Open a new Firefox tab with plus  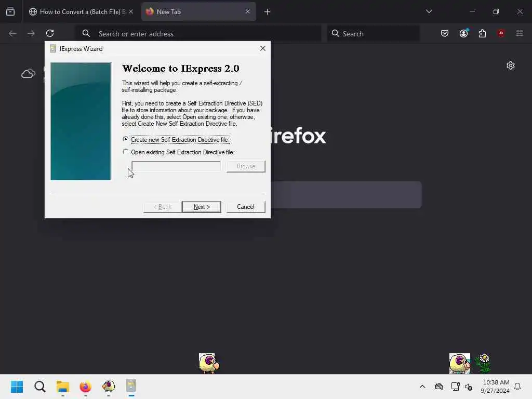coord(268,12)
